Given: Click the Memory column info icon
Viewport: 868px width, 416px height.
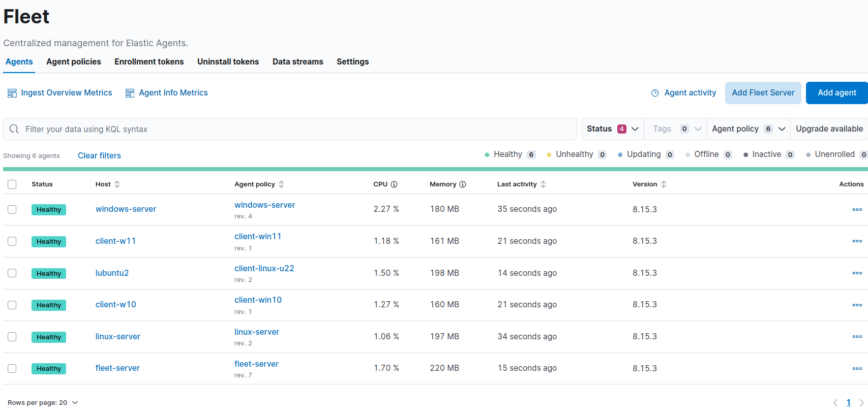Looking at the screenshot, I should click(463, 184).
